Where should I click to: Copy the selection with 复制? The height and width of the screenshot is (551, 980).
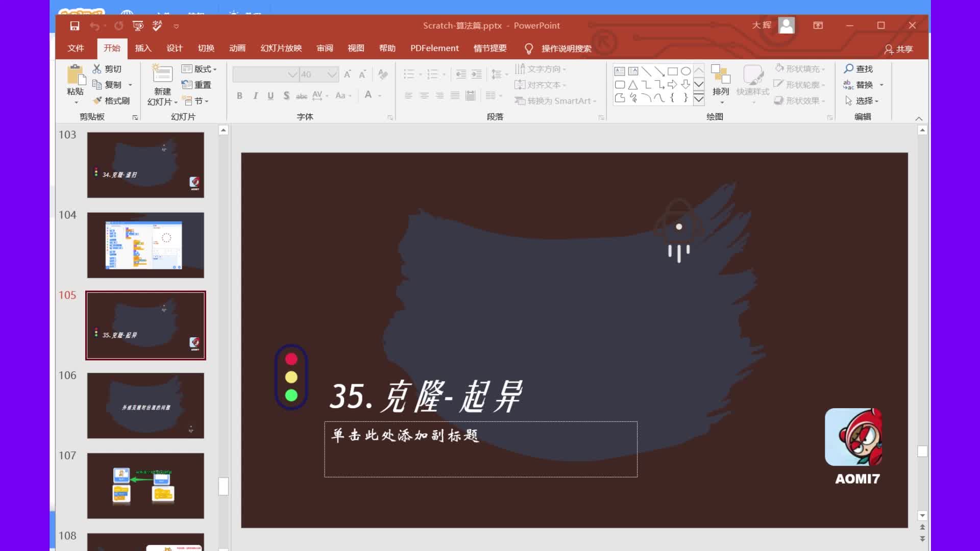pos(107,85)
